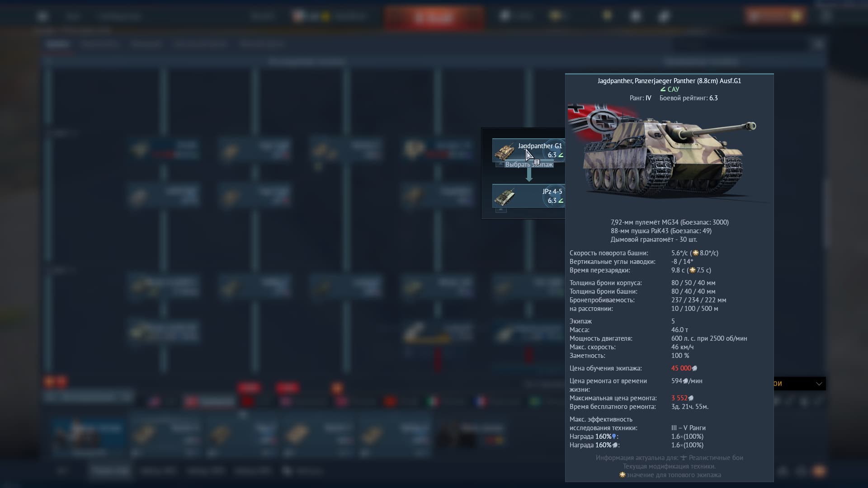Click 'Реалистичные бои' in the tooltip footer

pos(716,458)
